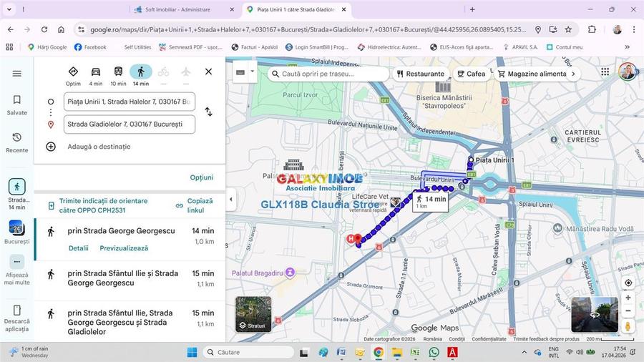This screenshot has height=362, width=644.
Task: Click the Strada Gladiolelor 7 destination field
Action: (x=129, y=124)
